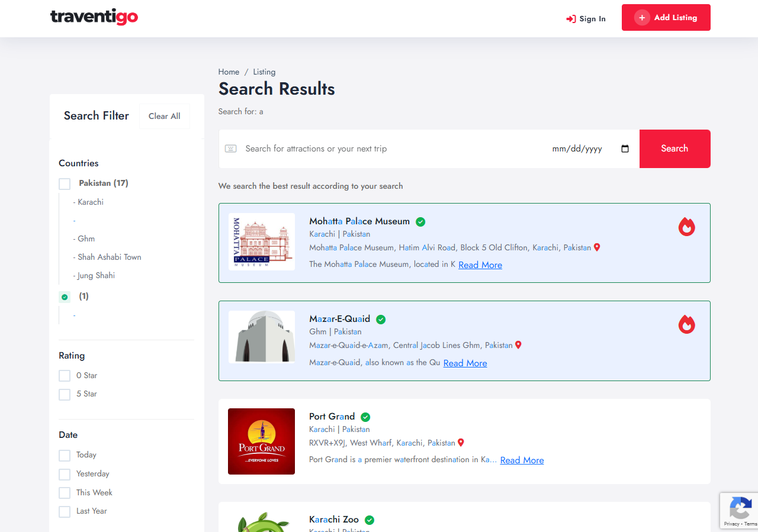Click the flame icon on Mohatta Palace Museum

pyautogui.click(x=686, y=227)
